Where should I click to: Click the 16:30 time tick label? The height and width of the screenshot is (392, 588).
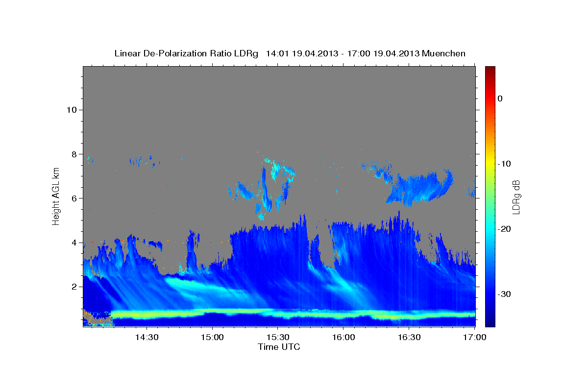(x=409, y=338)
